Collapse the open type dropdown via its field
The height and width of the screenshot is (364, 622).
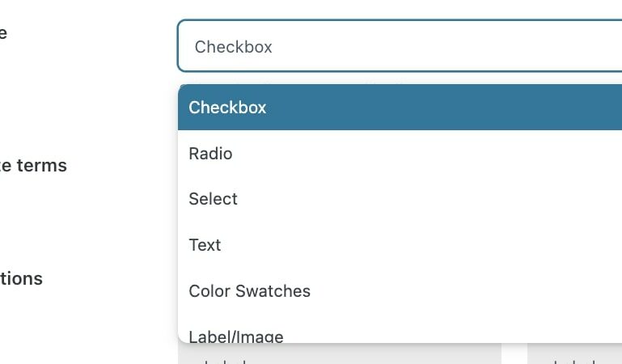coord(400,46)
